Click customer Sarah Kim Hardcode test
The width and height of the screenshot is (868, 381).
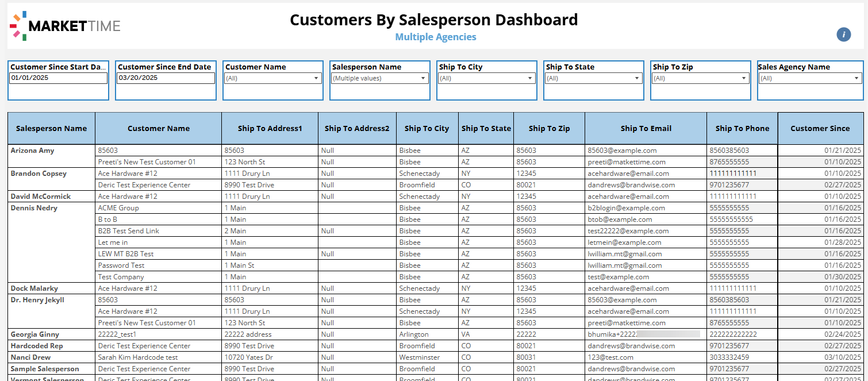pyautogui.click(x=138, y=357)
